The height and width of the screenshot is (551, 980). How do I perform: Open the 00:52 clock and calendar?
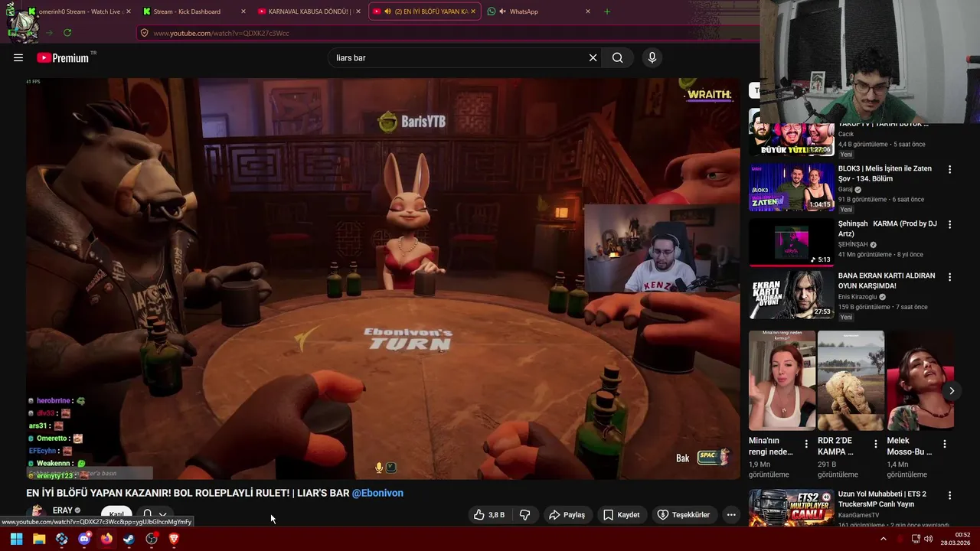coord(955,539)
